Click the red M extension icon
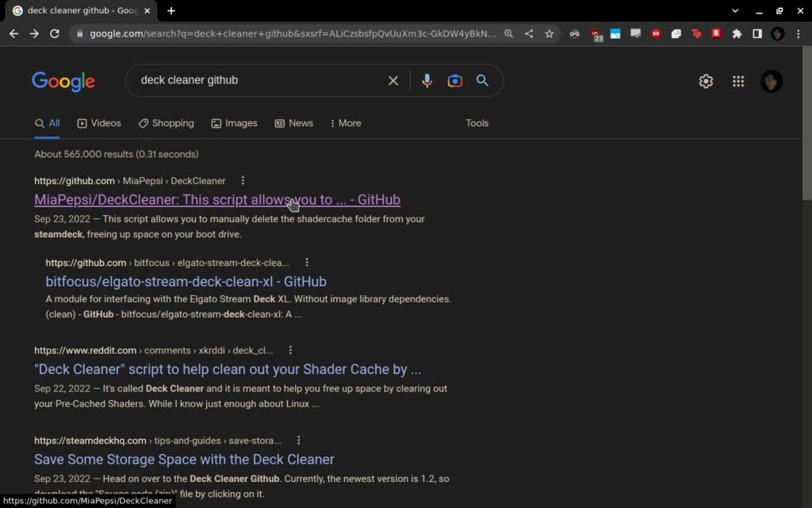 pos(656,33)
